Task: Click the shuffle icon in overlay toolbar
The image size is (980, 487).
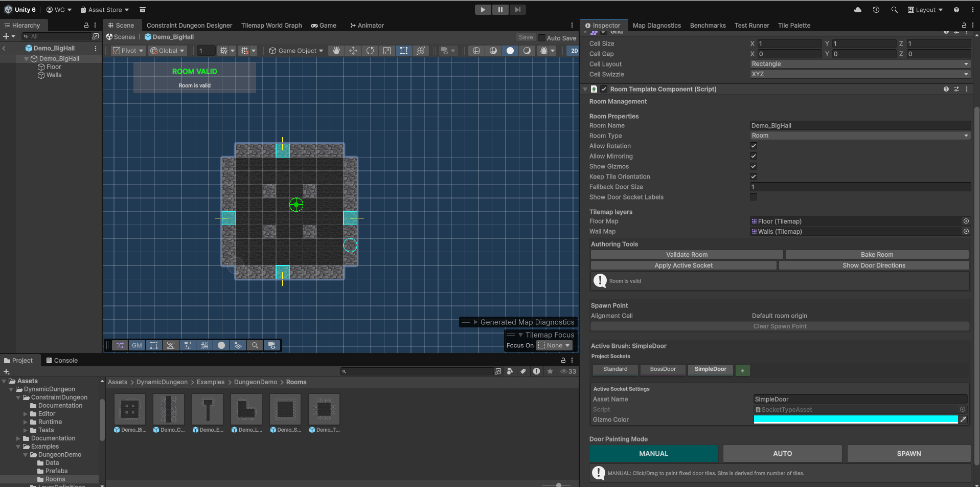Action: point(120,345)
